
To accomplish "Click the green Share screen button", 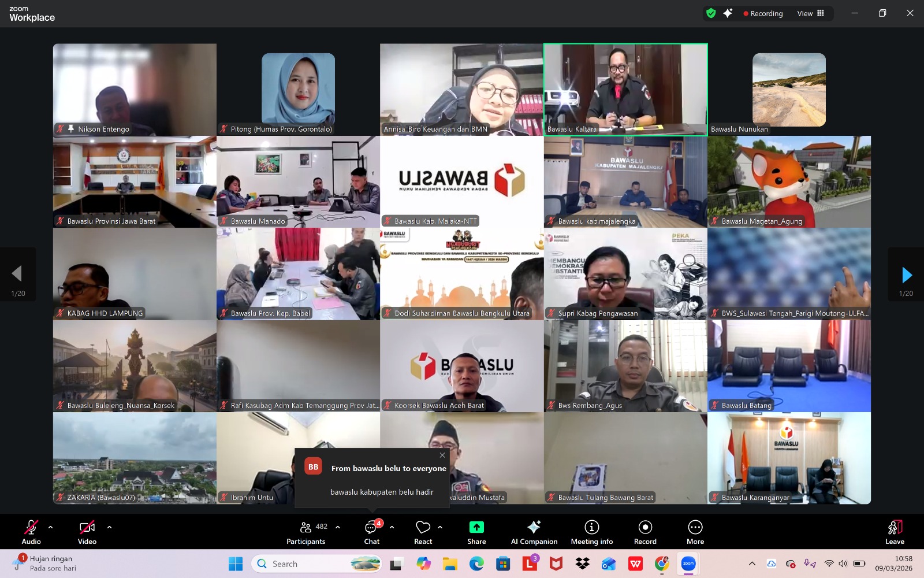I will coord(476,532).
